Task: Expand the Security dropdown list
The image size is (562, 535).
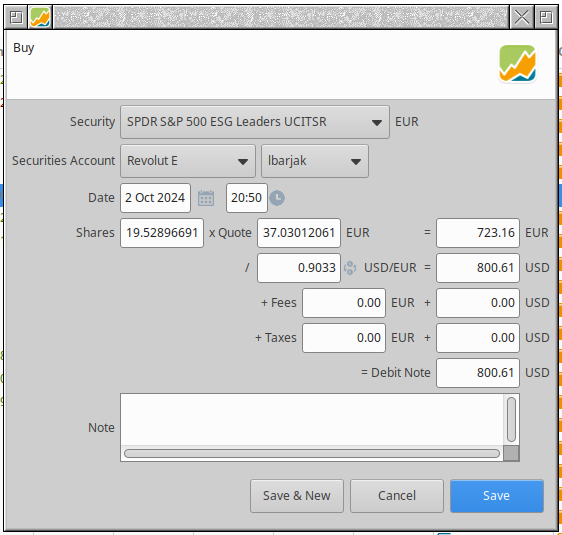Action: 255,122
